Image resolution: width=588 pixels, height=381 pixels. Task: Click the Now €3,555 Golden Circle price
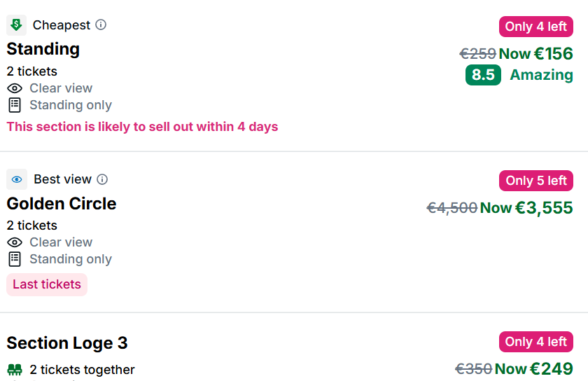pyautogui.click(x=526, y=208)
